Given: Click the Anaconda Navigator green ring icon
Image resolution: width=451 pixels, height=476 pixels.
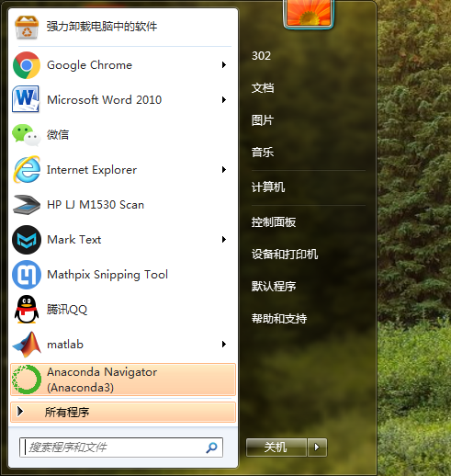Looking at the screenshot, I should [27, 380].
